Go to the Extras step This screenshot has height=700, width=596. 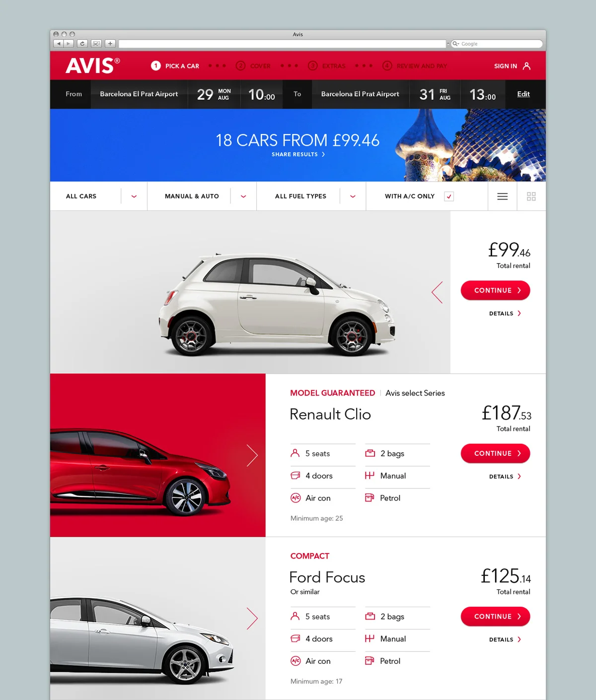[x=326, y=66]
